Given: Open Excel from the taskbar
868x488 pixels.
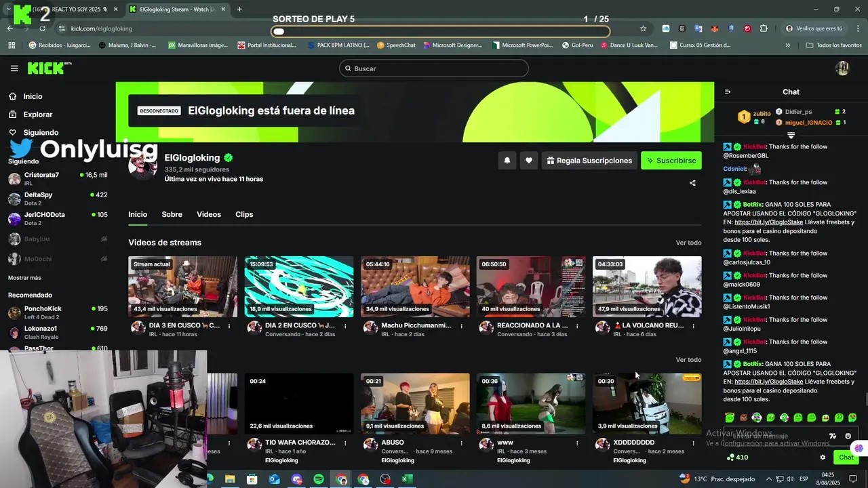Looking at the screenshot, I should (x=407, y=479).
